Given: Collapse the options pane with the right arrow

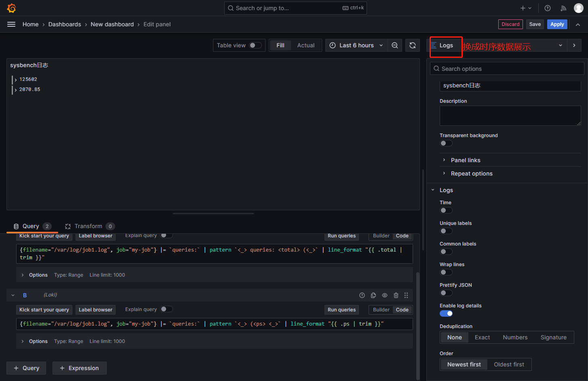Looking at the screenshot, I should pyautogui.click(x=574, y=45).
